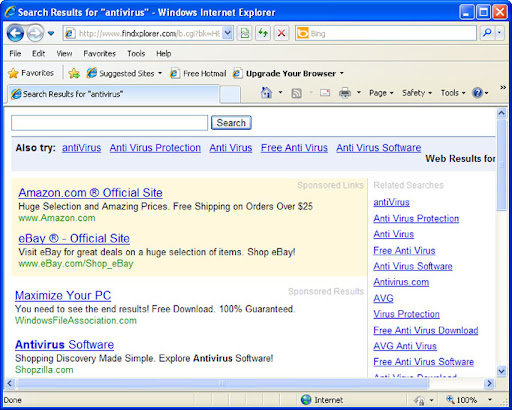The image size is (512, 410).
Task: Click the Internet Explorer title bar icon
Action: 10,12
